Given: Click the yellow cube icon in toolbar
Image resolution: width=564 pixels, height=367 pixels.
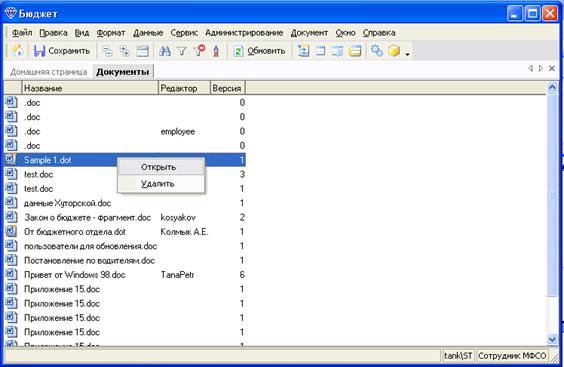Looking at the screenshot, I should coord(394,51).
